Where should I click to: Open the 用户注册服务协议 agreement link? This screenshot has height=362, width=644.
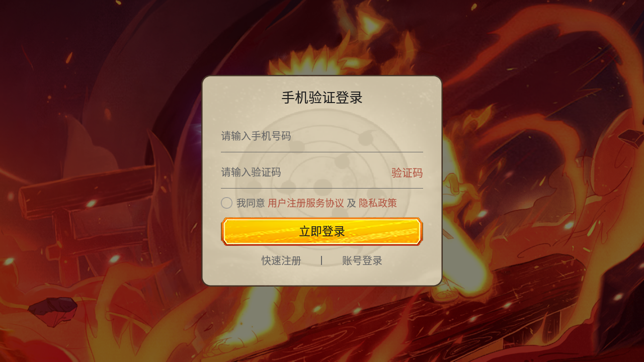[x=306, y=203]
